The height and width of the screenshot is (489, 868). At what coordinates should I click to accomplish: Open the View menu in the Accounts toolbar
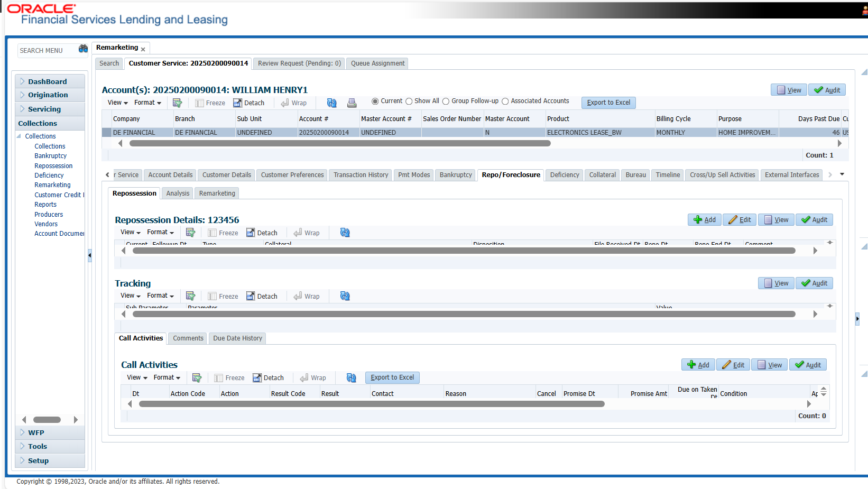coord(117,103)
